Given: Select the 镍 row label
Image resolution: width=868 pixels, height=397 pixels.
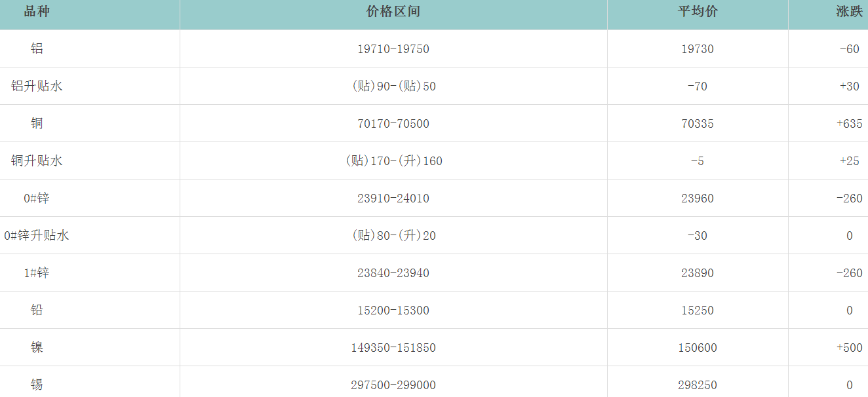Looking at the screenshot, I should pos(37,347).
